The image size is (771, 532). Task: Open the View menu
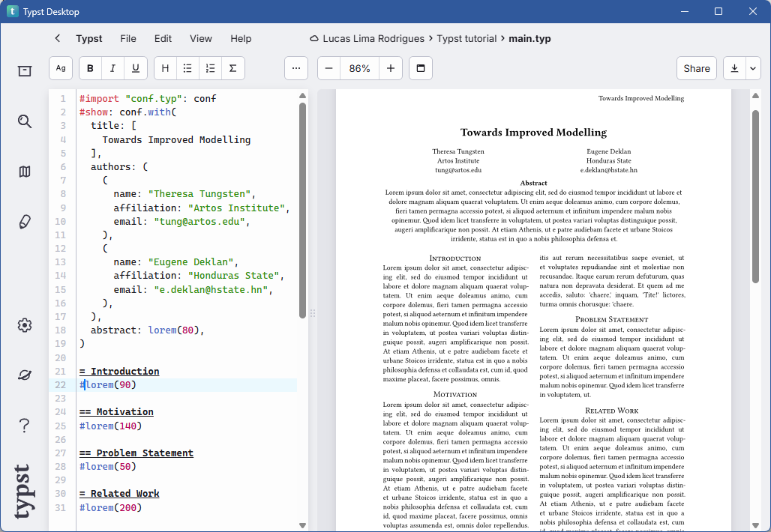click(x=200, y=38)
